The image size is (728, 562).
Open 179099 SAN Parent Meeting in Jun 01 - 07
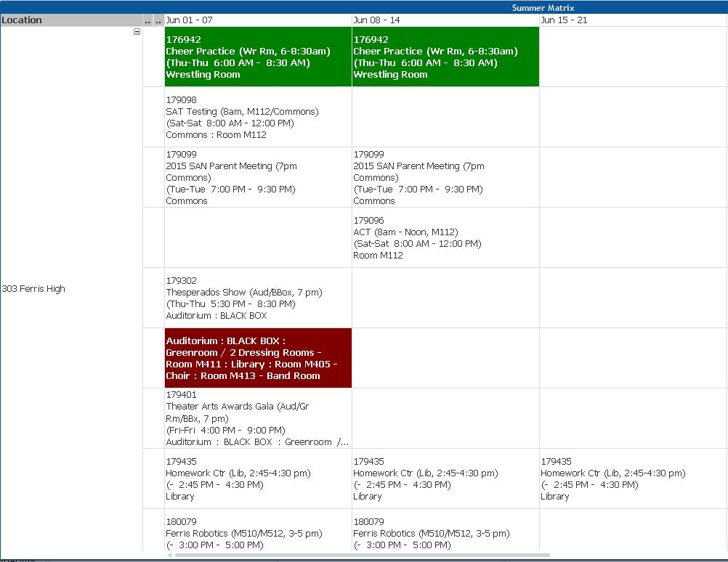258,177
